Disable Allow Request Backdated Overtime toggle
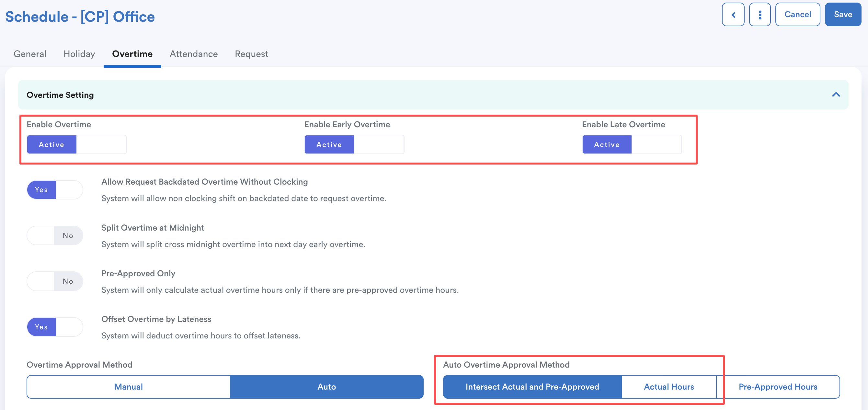This screenshot has height=410, width=868. 55,190
